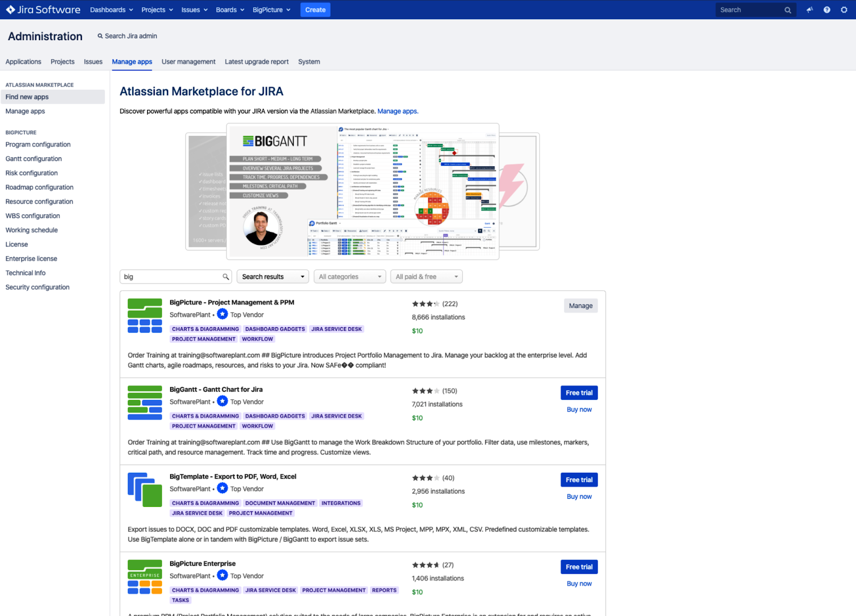Click the BigPicture Enterprise app icon

(144, 577)
